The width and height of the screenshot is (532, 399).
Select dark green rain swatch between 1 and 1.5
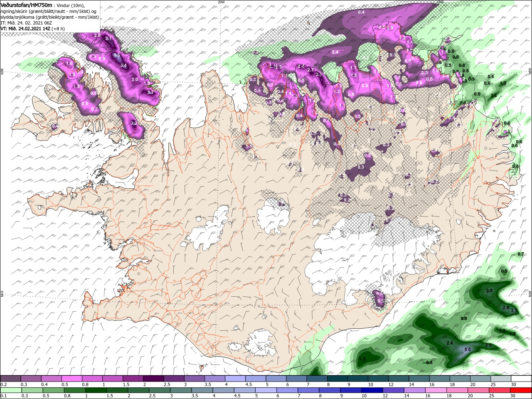click(96, 390)
